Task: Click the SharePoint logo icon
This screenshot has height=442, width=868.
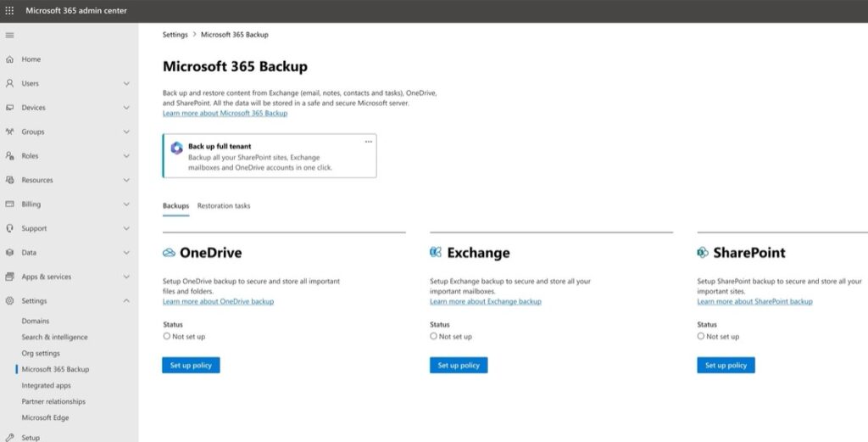Action: tap(703, 253)
